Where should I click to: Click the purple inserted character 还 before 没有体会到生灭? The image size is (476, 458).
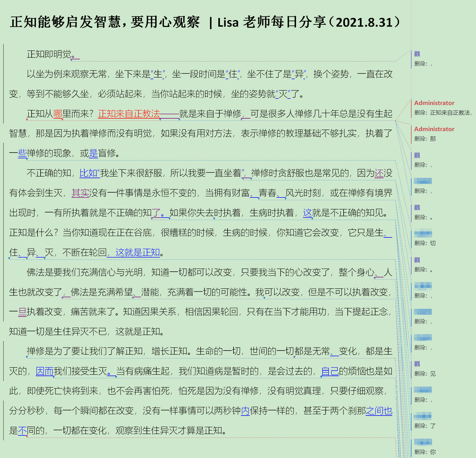pyautogui.click(x=379, y=173)
